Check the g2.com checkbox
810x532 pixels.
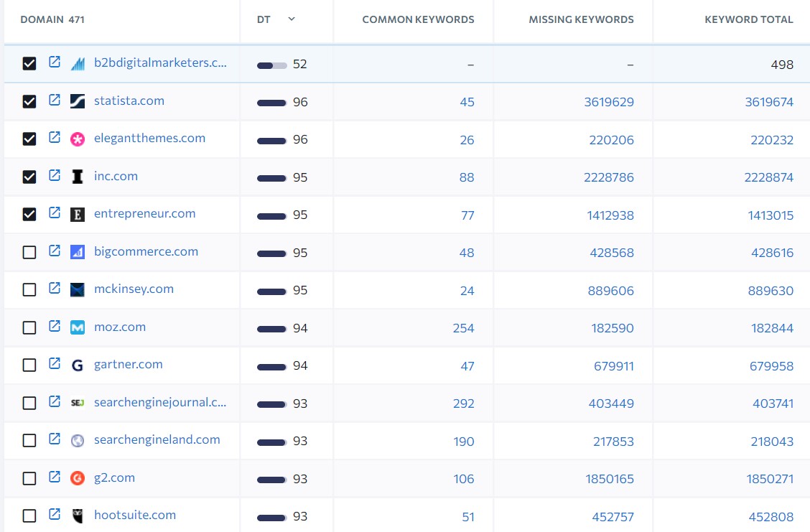(29, 478)
